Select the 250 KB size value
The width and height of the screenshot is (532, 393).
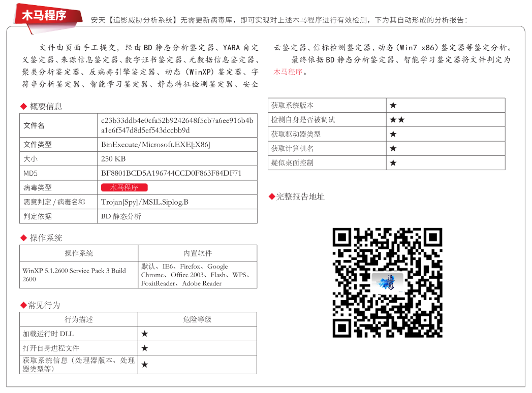point(113,159)
